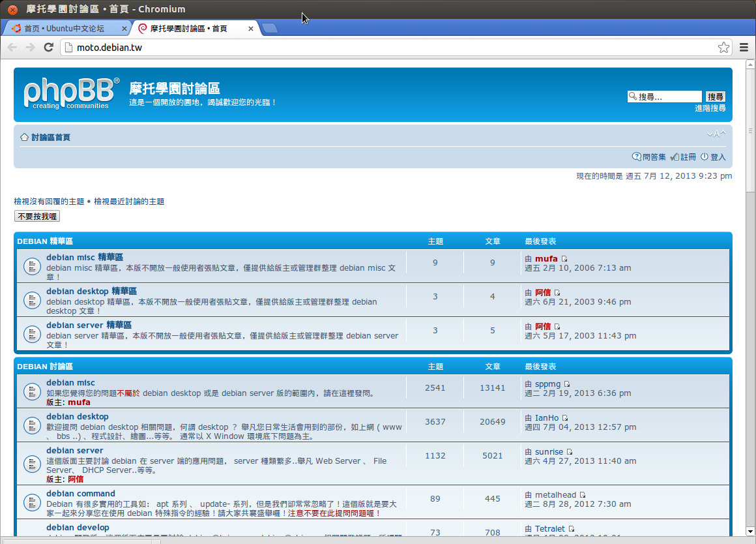Open the DEBIAN 精華區 category
Screen dimensions: 756x544
(46, 241)
